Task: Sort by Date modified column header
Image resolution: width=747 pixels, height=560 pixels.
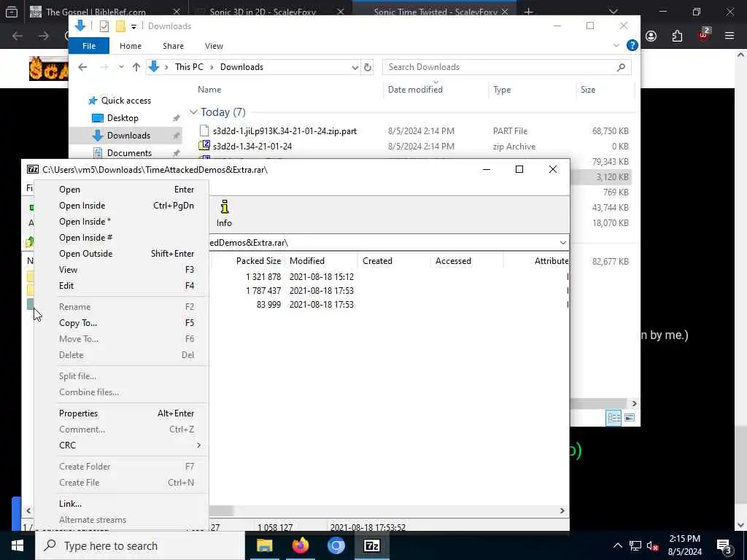Action: 415,90
